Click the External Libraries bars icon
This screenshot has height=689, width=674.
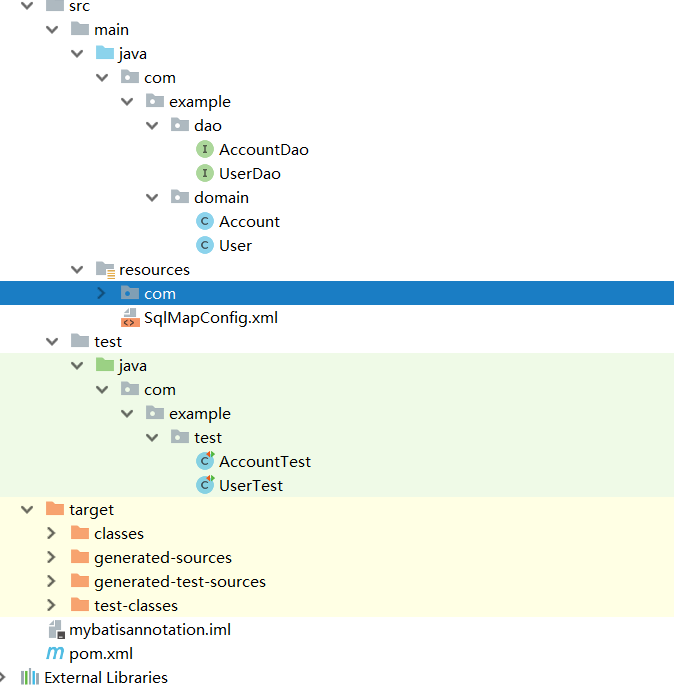pos(30,677)
